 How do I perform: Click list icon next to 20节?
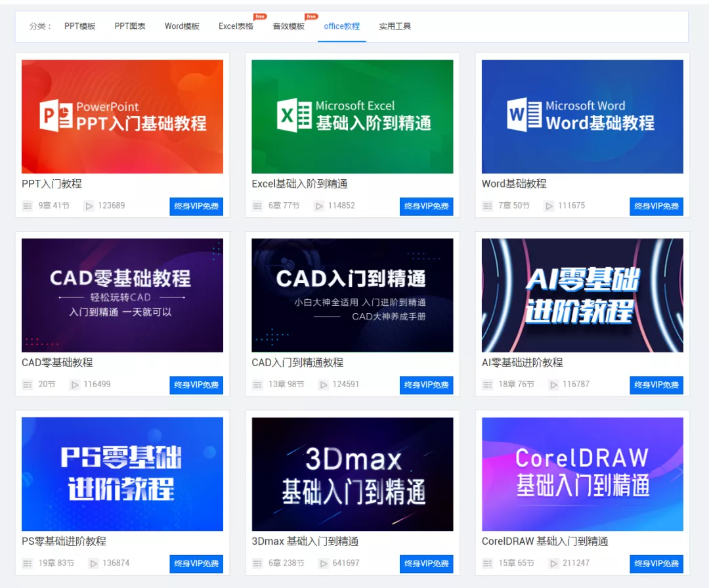click(28, 385)
